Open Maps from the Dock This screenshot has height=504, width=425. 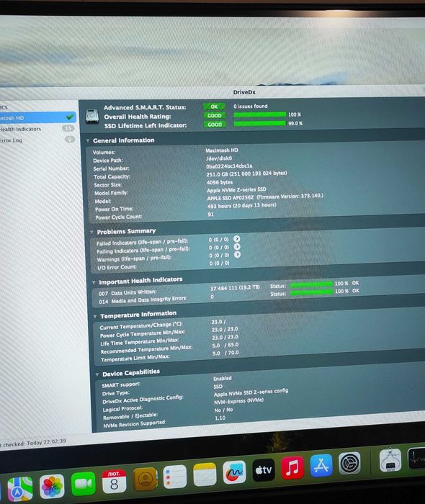(20, 489)
